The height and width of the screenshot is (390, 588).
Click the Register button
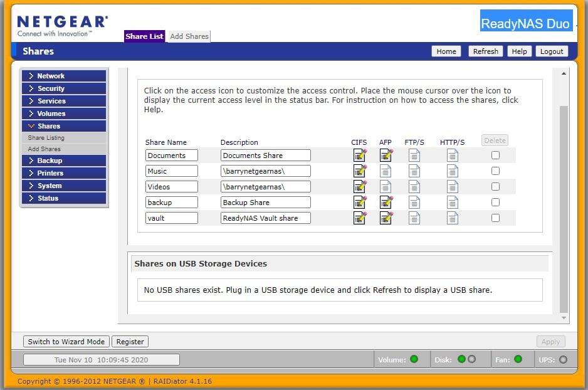pos(130,342)
